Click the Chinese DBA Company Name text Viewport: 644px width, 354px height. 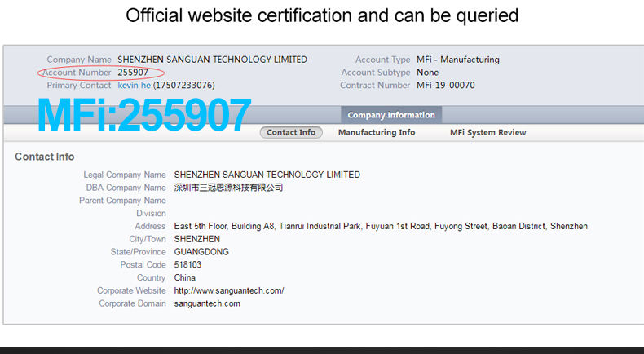coord(228,188)
